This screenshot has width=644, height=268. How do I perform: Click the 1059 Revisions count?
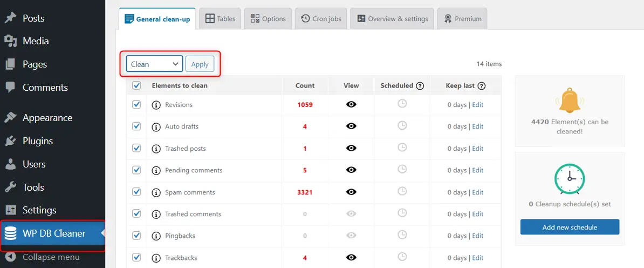(305, 105)
